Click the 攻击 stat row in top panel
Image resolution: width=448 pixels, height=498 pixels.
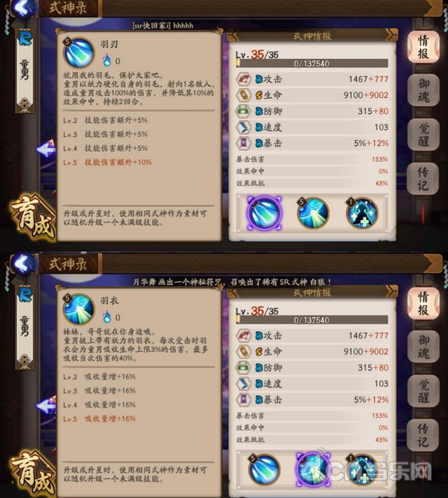312,79
